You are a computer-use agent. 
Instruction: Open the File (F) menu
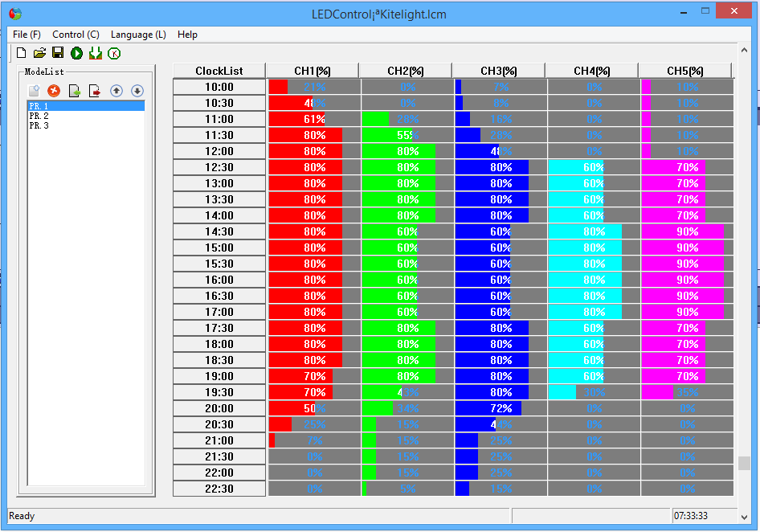click(27, 35)
